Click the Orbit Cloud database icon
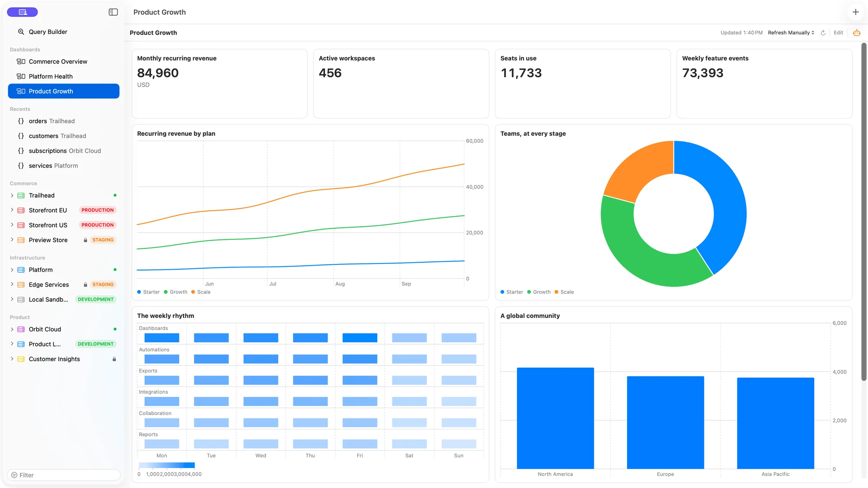 pos(21,329)
